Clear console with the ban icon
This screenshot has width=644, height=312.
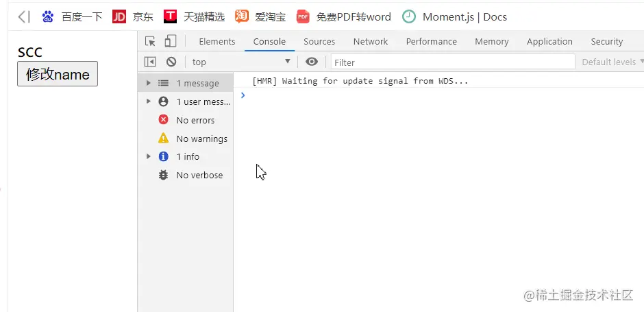click(171, 62)
